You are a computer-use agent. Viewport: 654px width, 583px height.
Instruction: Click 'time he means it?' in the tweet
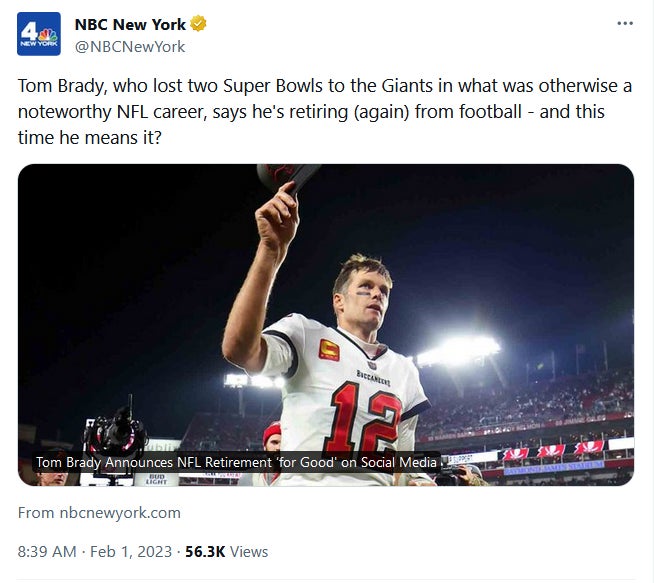[x=89, y=138]
